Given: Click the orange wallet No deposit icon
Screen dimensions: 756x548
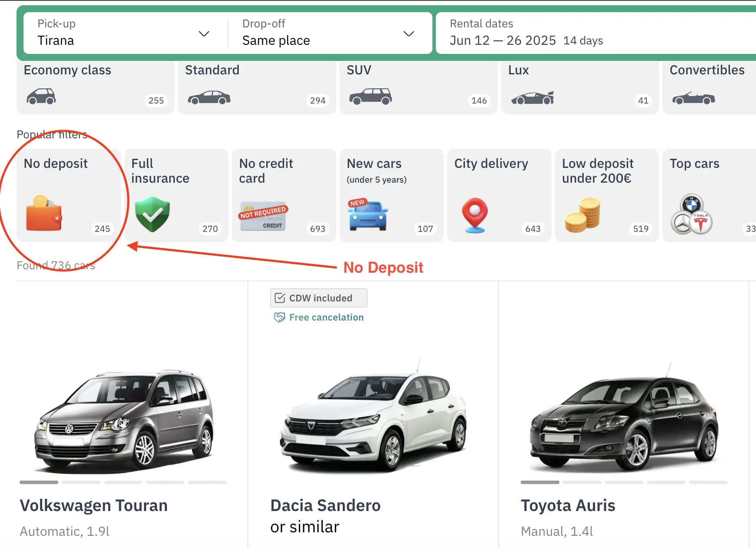Looking at the screenshot, I should tap(44, 213).
